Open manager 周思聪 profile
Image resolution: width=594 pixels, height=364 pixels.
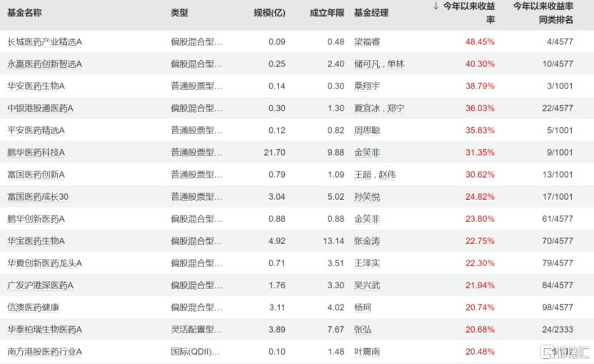[x=367, y=131]
